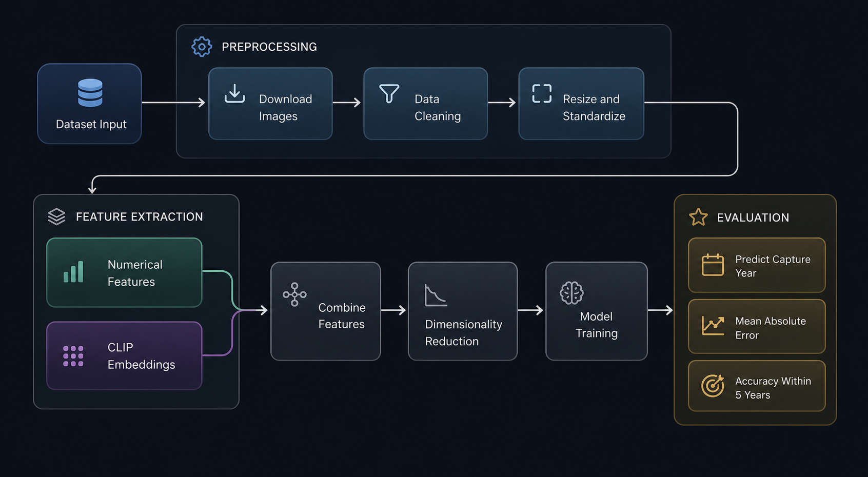Select the Numerical Features label
The width and height of the screenshot is (868, 477).
[x=135, y=273]
